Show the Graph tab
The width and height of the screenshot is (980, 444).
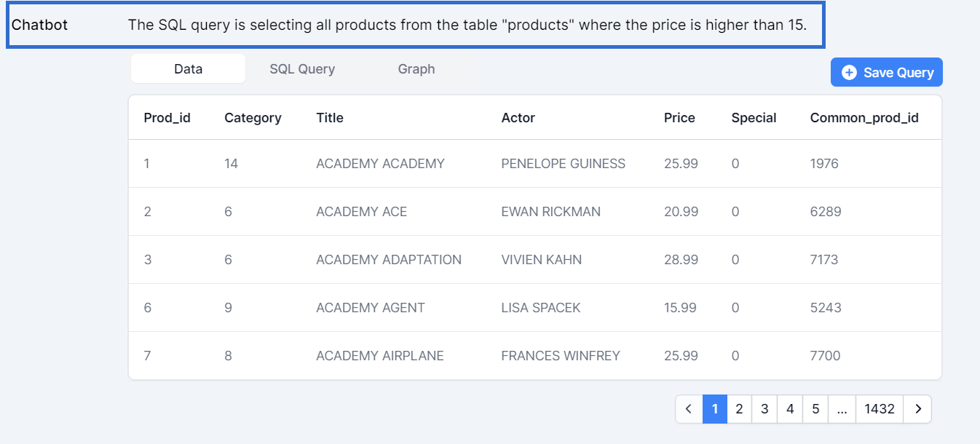pyautogui.click(x=416, y=69)
